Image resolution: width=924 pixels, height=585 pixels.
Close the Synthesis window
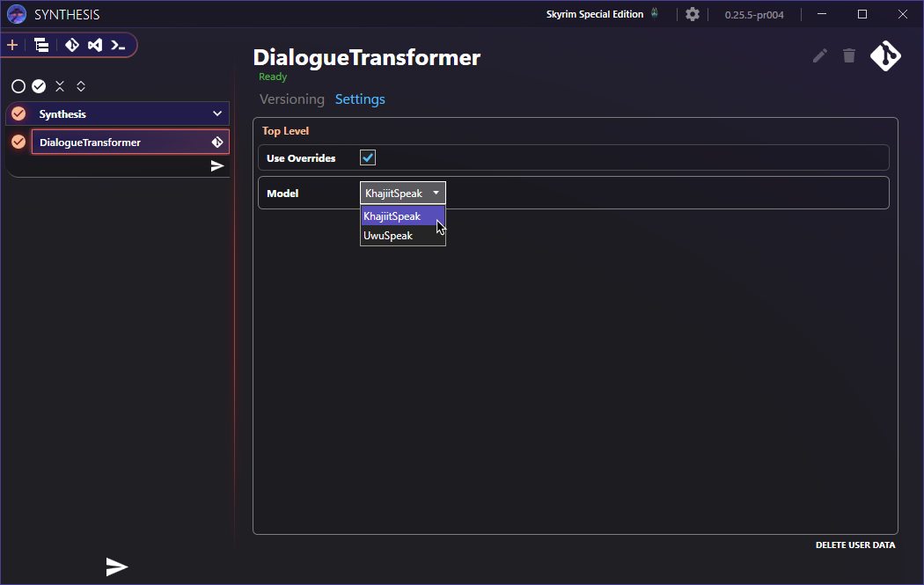pos(903,14)
